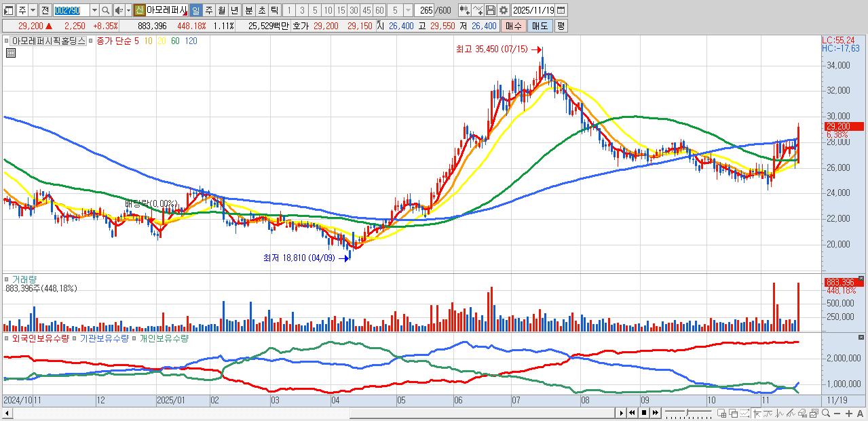This screenshot has width=868, height=421.
Task: Click the replay speed slider handle
Action: click(x=687, y=412)
